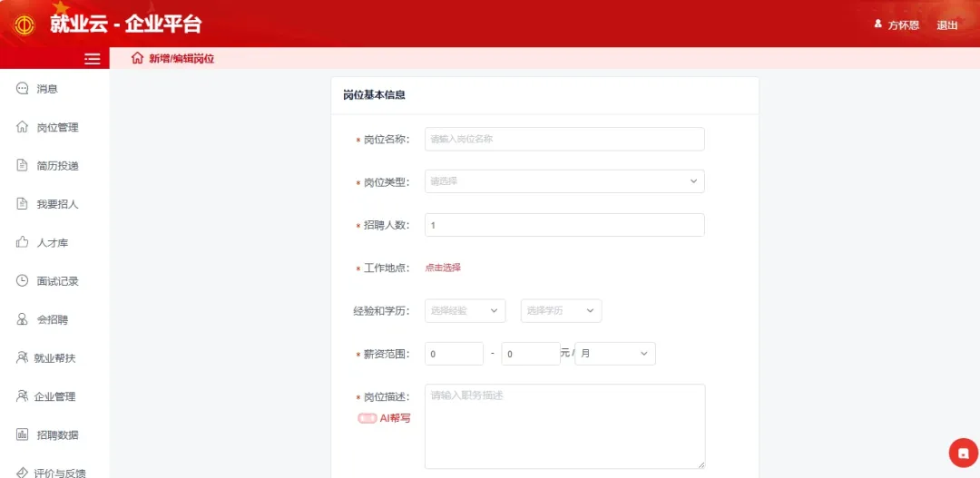Focus the 岗位描述 text area

(565, 426)
